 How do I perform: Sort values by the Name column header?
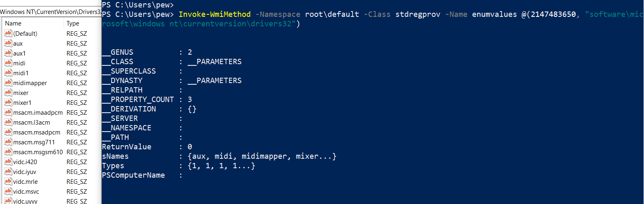click(33, 23)
